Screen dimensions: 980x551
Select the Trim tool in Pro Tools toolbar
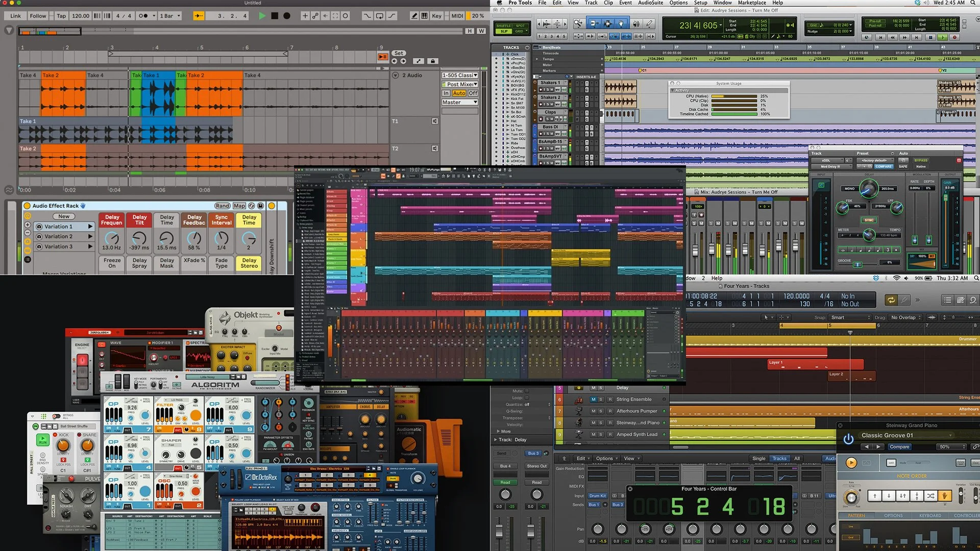coord(593,24)
